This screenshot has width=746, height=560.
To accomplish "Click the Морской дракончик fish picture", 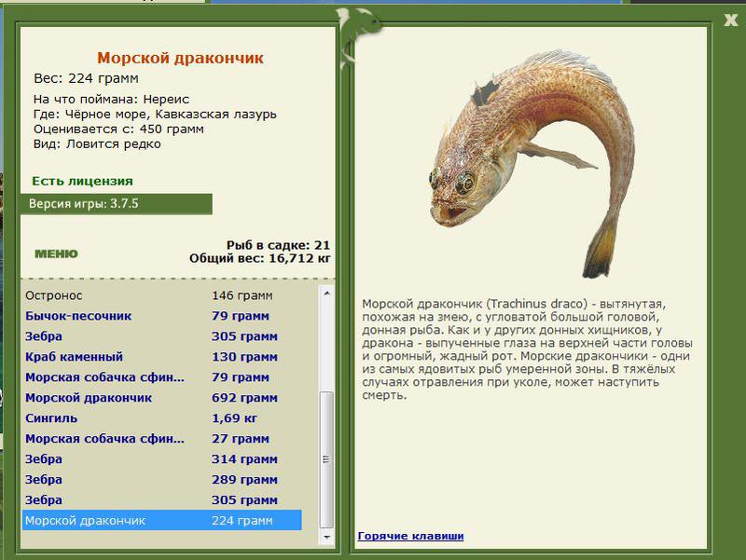I will coord(531,164).
